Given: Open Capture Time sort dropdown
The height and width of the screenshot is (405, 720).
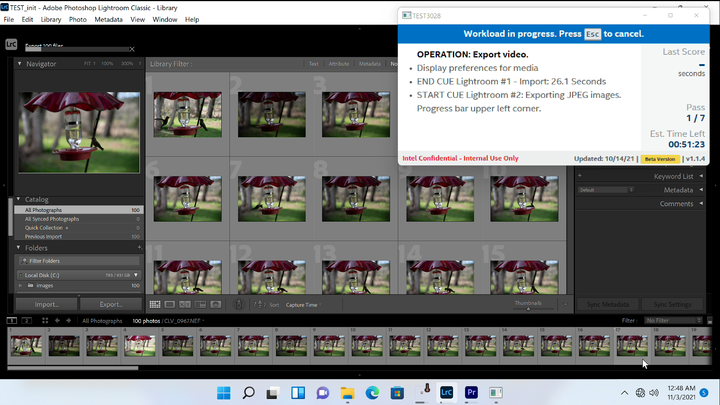Looking at the screenshot, I should click(x=303, y=305).
